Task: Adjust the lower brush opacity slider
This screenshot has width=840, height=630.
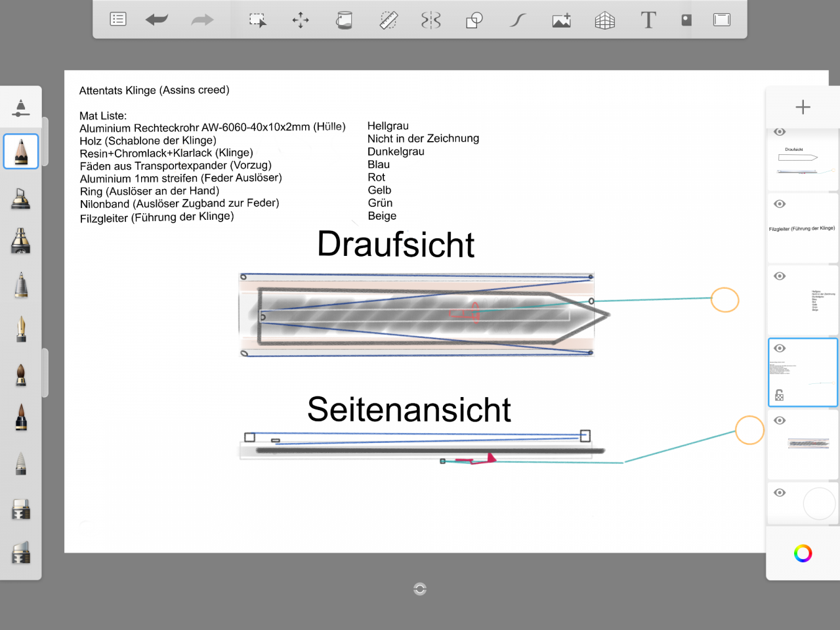Action: point(45,373)
